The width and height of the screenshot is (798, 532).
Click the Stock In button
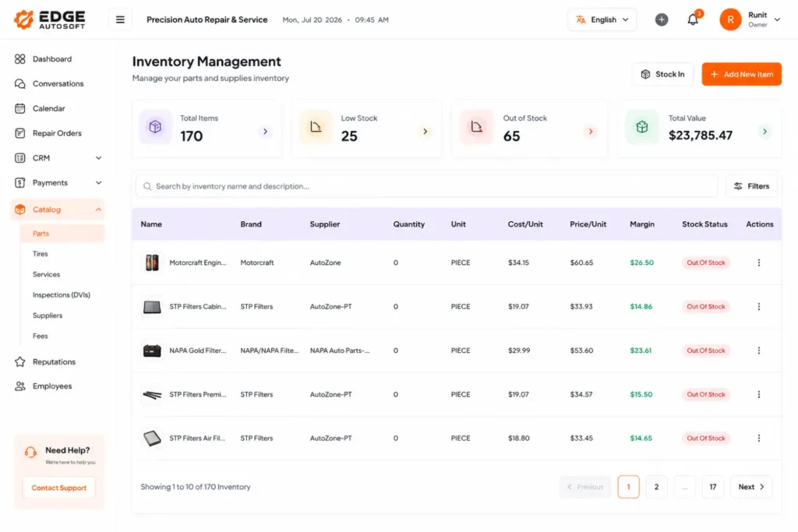(x=662, y=74)
